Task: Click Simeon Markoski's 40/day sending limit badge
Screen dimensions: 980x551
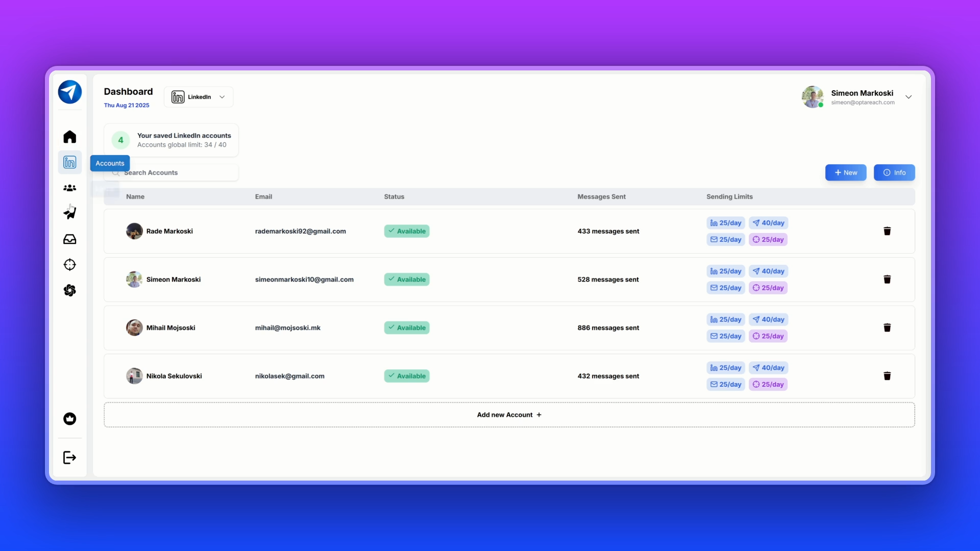Action: pyautogui.click(x=768, y=271)
